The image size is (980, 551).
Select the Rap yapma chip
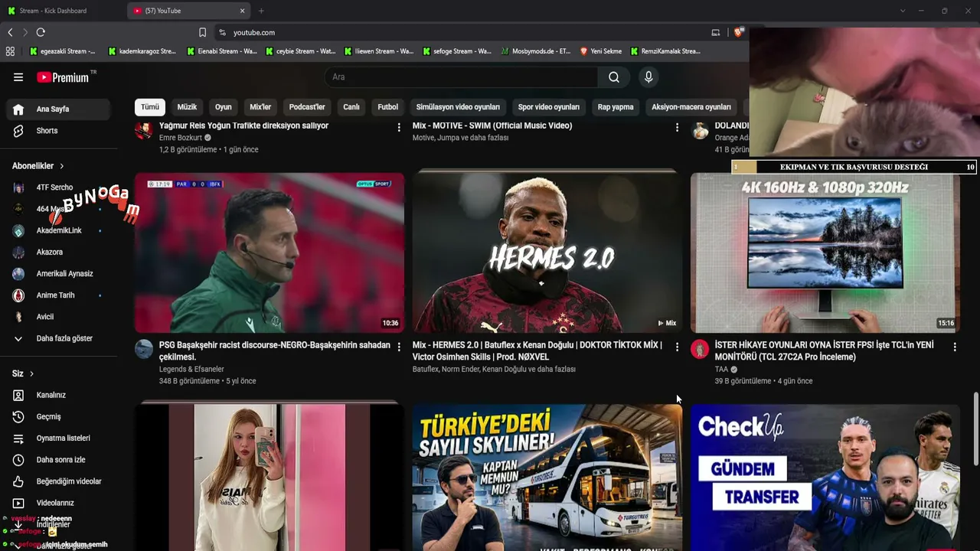(x=616, y=107)
